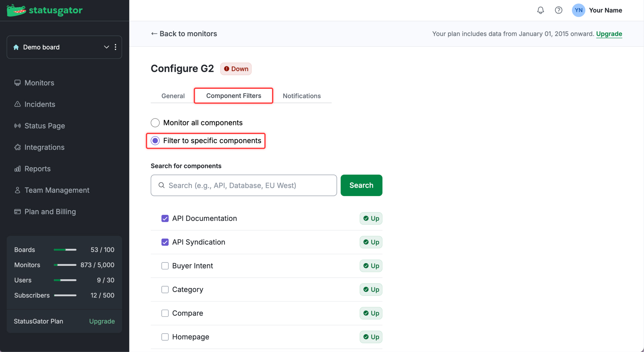This screenshot has width=644, height=352.
Task: Uncheck the API Documentation checkbox
Action: click(165, 219)
